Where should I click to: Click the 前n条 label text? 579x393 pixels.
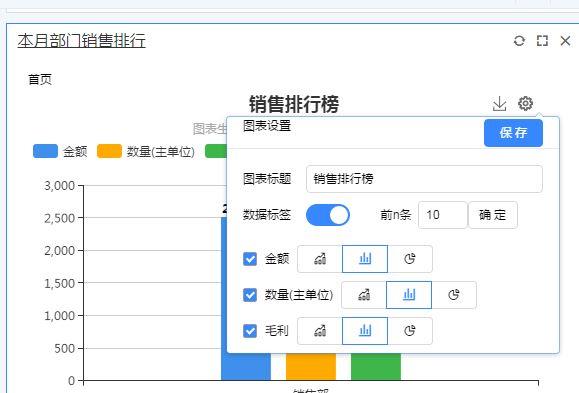[395, 215]
